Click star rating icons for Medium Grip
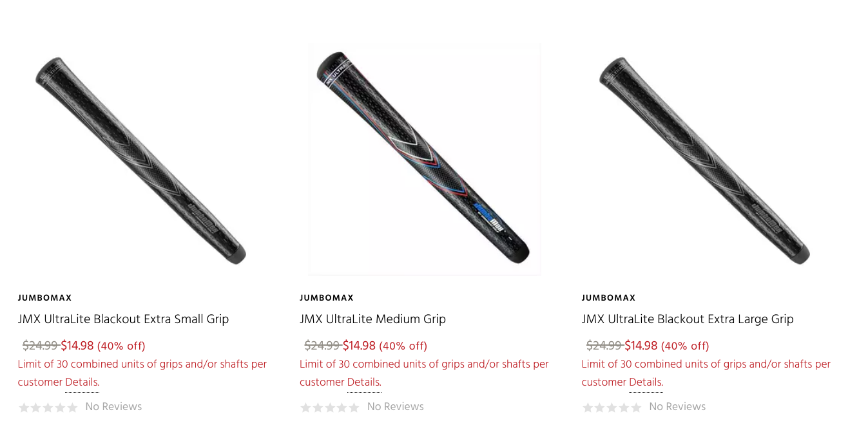This screenshot has width=868, height=441. 330,407
